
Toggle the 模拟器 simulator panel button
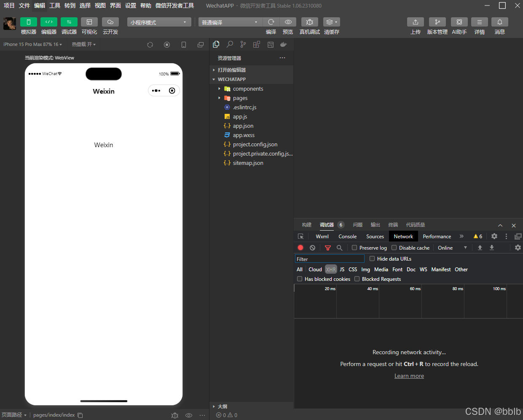[29, 22]
